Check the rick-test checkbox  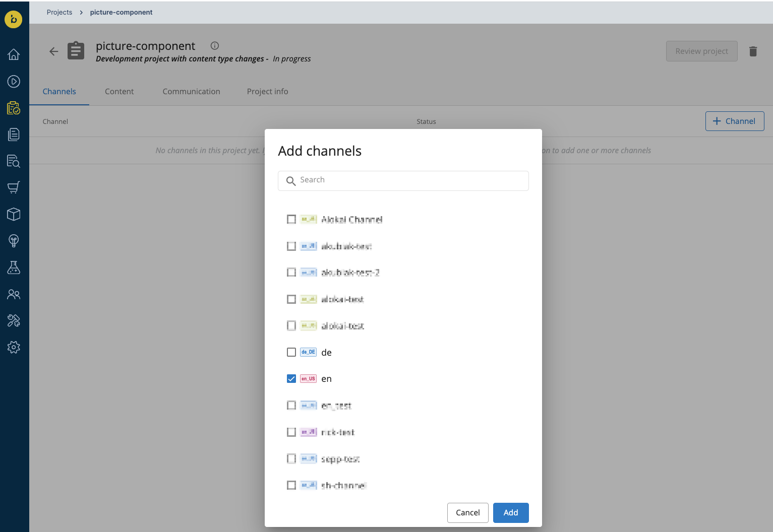tap(291, 432)
